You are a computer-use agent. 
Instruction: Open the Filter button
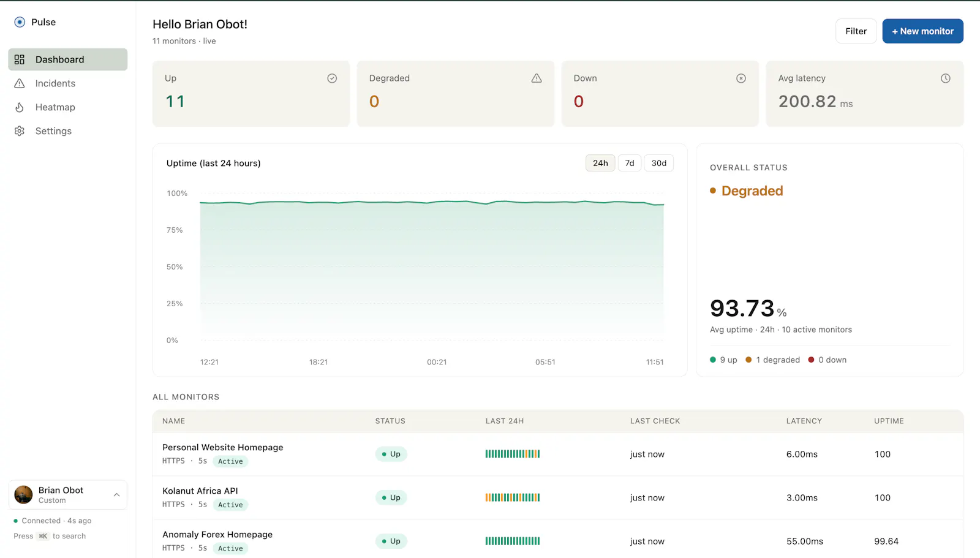pos(856,31)
